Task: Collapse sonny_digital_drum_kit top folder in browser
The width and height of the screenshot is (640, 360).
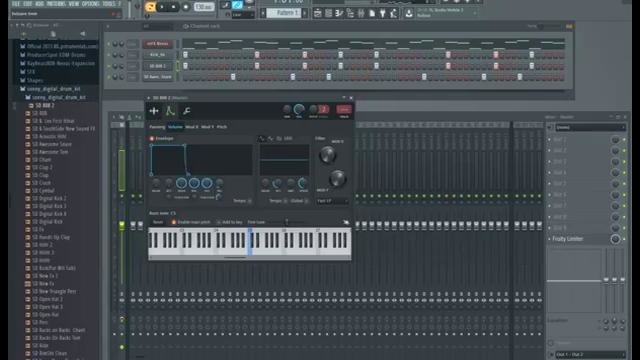Action: click(x=53, y=89)
